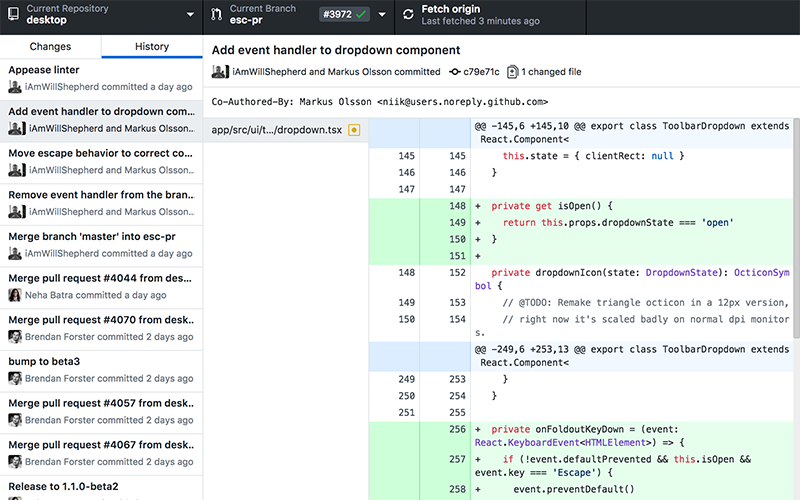Select commit Move escape behavior to correct

point(101,162)
